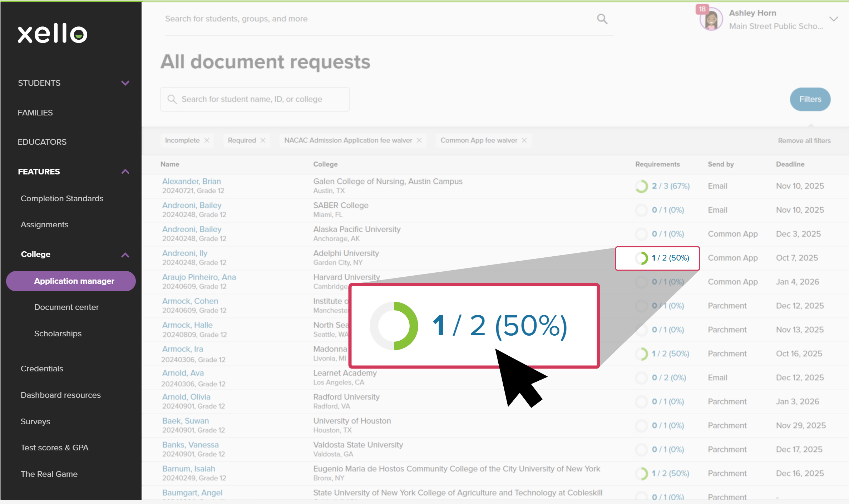Image resolution: width=849 pixels, height=504 pixels.
Task: Click Galen College of Nursing, Austin Campus
Action: click(388, 181)
